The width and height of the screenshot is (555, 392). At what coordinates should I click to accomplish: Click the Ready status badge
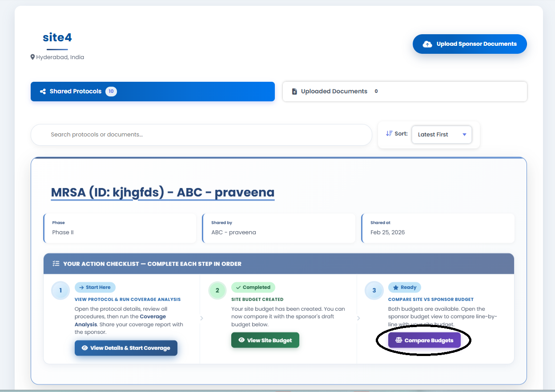[x=405, y=288]
